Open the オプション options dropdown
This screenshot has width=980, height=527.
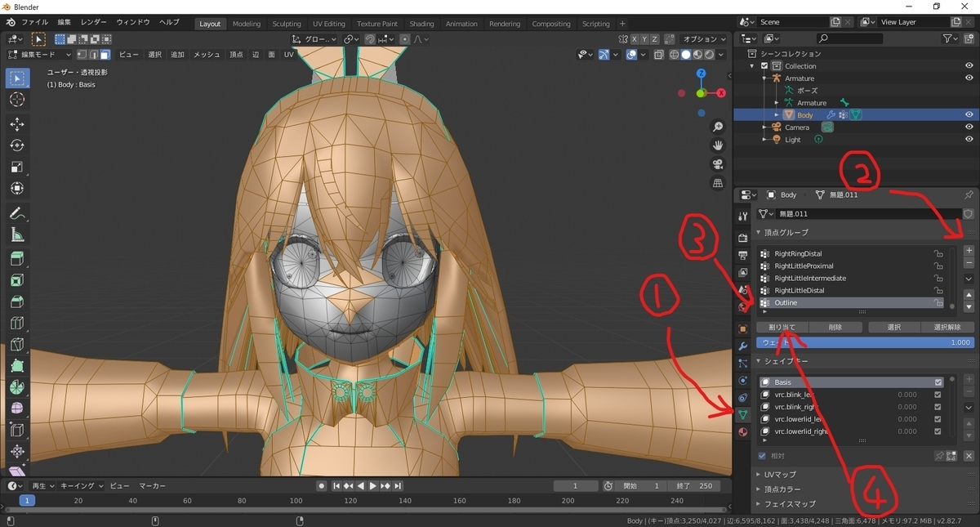pyautogui.click(x=702, y=38)
